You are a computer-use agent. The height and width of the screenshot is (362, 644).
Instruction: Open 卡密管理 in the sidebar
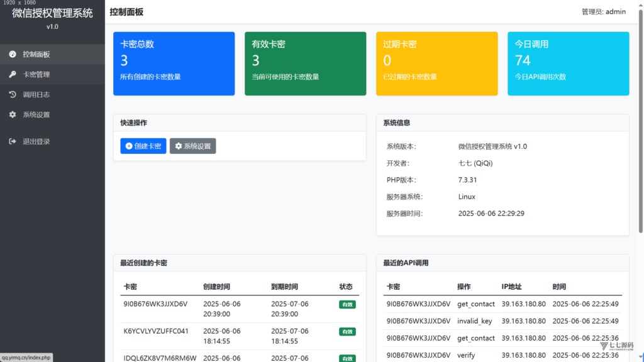click(53, 74)
